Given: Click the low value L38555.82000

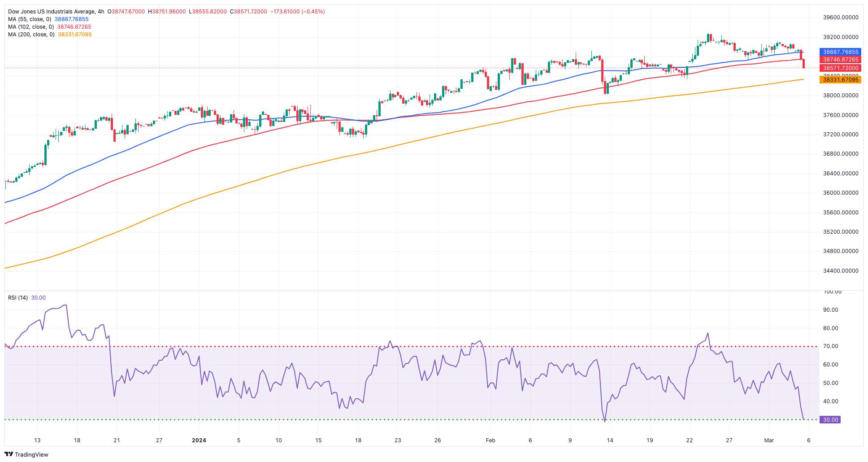Looking at the screenshot, I should (208, 12).
